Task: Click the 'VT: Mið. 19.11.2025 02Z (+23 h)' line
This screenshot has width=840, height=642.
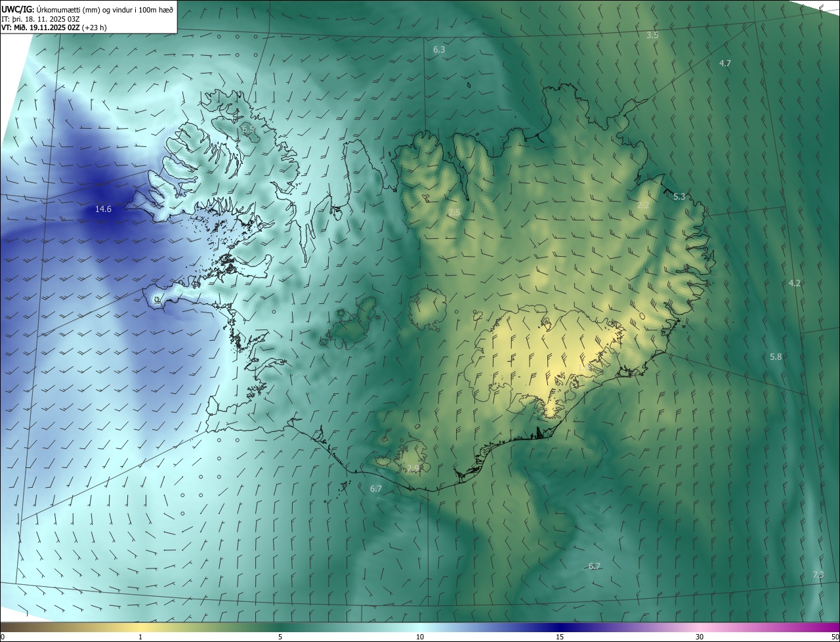Action: pos(54,28)
